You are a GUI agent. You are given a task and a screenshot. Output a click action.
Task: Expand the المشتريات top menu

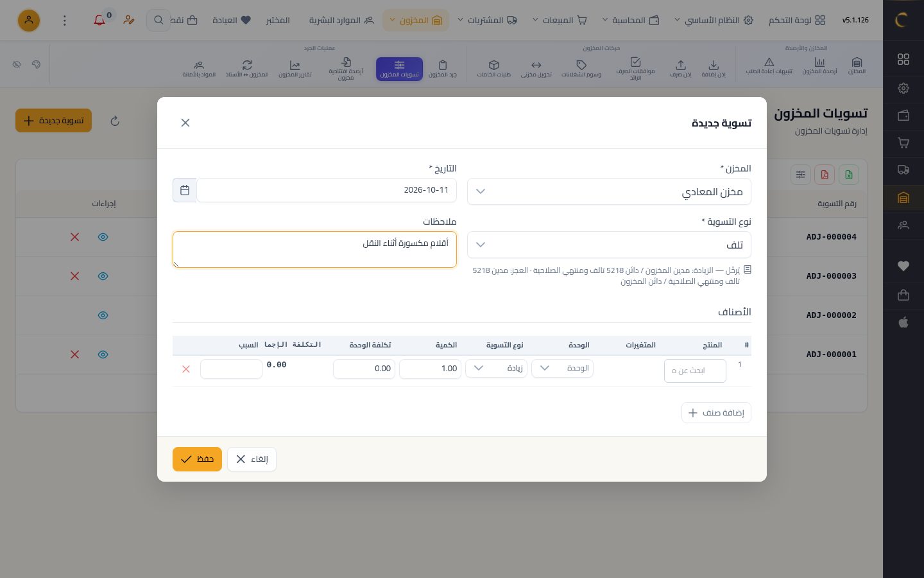point(487,21)
